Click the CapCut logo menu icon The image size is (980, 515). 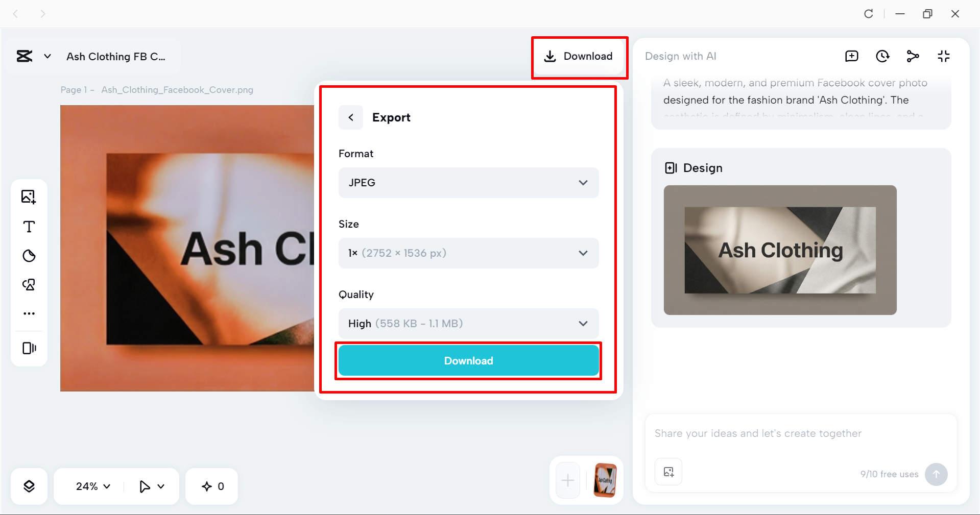pos(25,56)
